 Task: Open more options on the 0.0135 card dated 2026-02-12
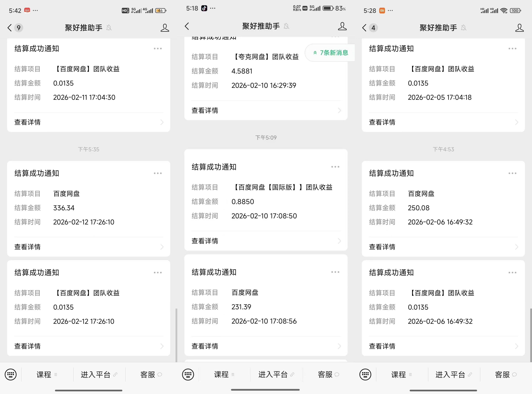[158, 272]
